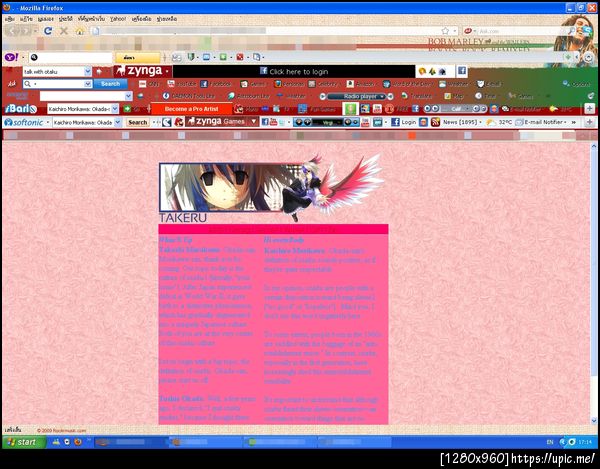
Task: Open Amazon shortcut on the Ask toolbar
Action: tap(360, 84)
